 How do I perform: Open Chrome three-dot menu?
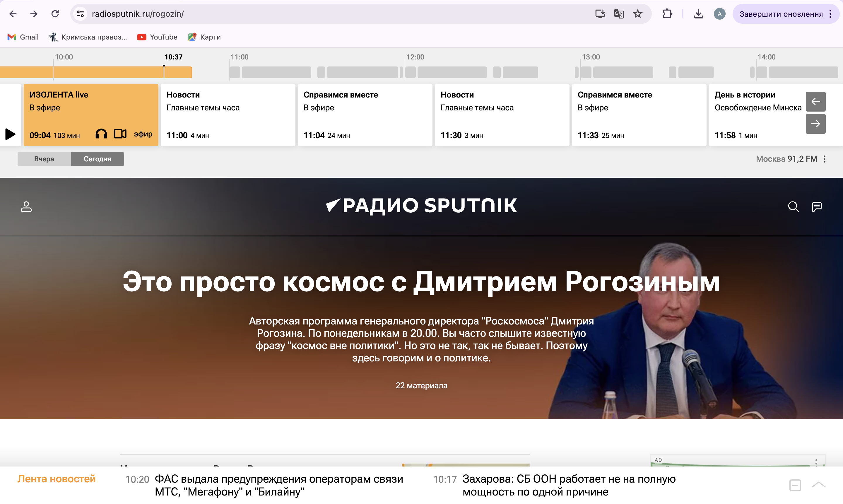point(830,14)
